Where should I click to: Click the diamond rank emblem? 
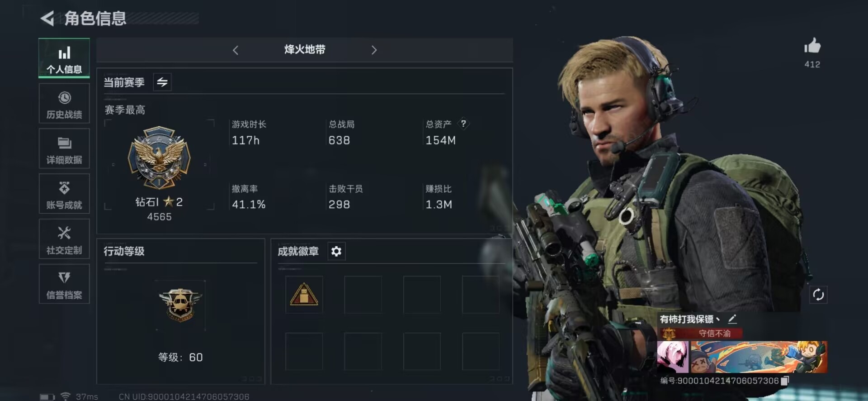click(159, 158)
